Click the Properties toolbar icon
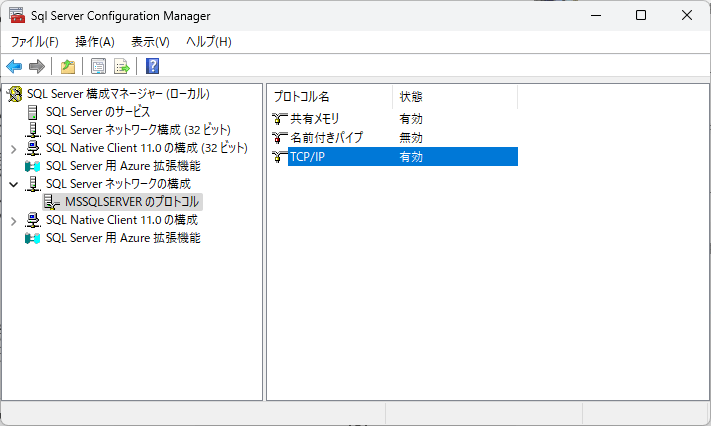 (98, 67)
